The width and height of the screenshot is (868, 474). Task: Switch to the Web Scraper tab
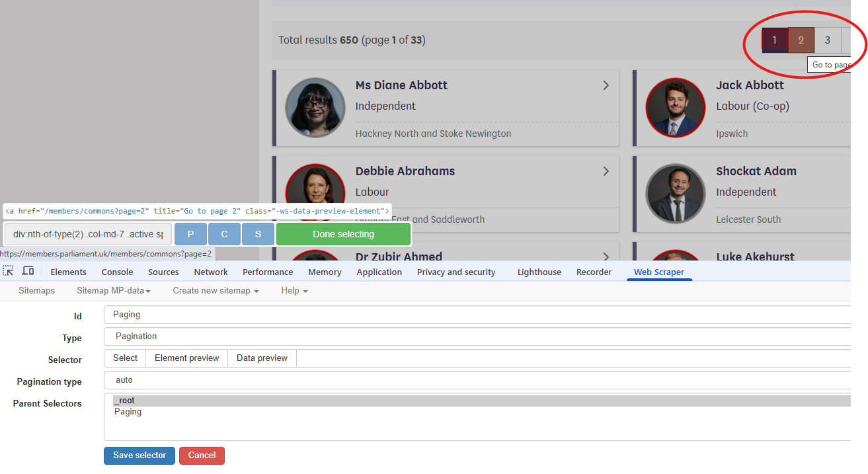tap(659, 272)
